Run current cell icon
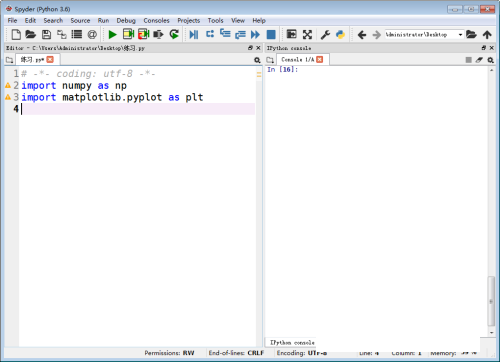Viewport: 500px width, 362px height. (x=128, y=34)
